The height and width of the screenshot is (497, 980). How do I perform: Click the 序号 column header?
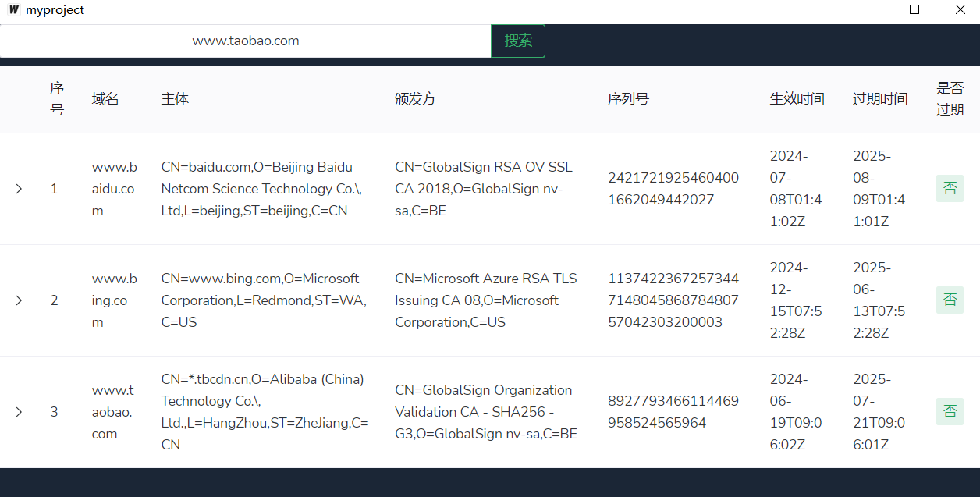point(57,99)
